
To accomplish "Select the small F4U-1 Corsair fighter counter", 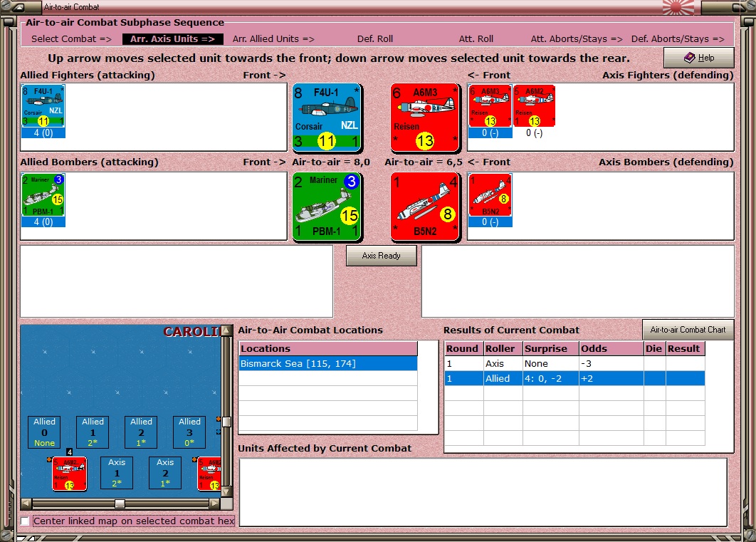I will point(43,105).
